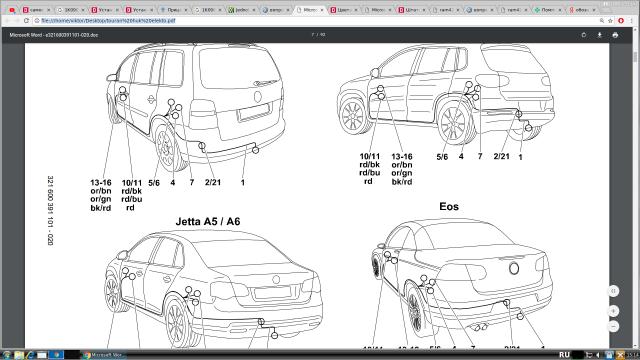Click the RU language indicator in taskbar
The image size is (640, 360).
click(x=564, y=355)
